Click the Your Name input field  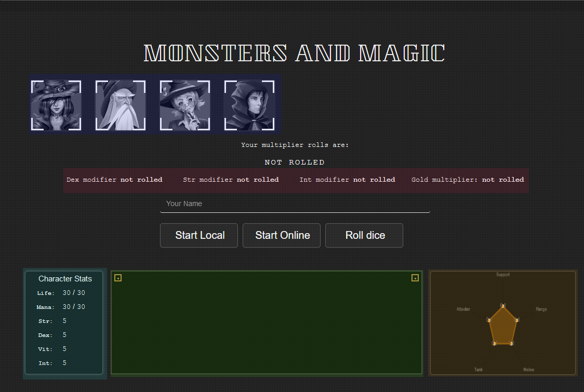point(295,204)
